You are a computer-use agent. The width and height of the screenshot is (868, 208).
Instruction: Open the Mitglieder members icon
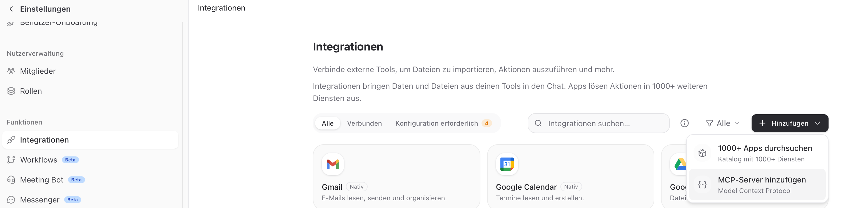[x=11, y=71]
